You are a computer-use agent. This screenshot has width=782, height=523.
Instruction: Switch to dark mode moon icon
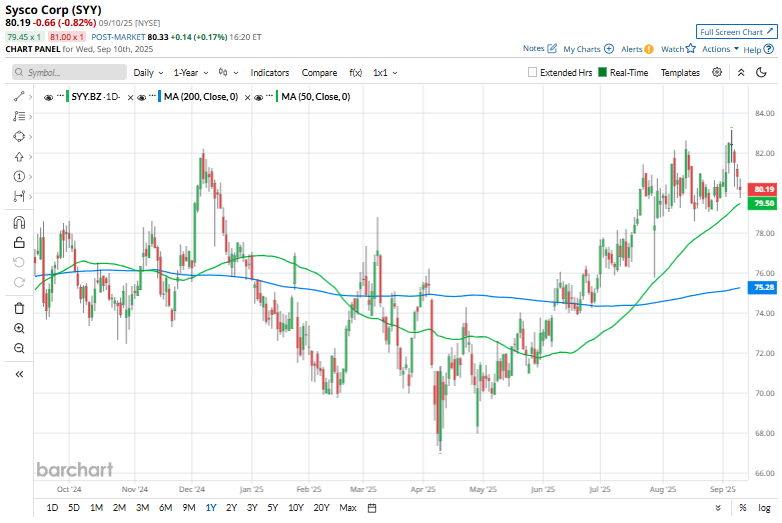761,72
